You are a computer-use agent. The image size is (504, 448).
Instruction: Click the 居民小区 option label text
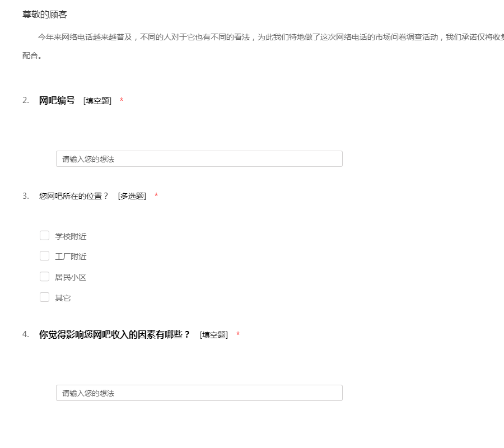(x=71, y=277)
